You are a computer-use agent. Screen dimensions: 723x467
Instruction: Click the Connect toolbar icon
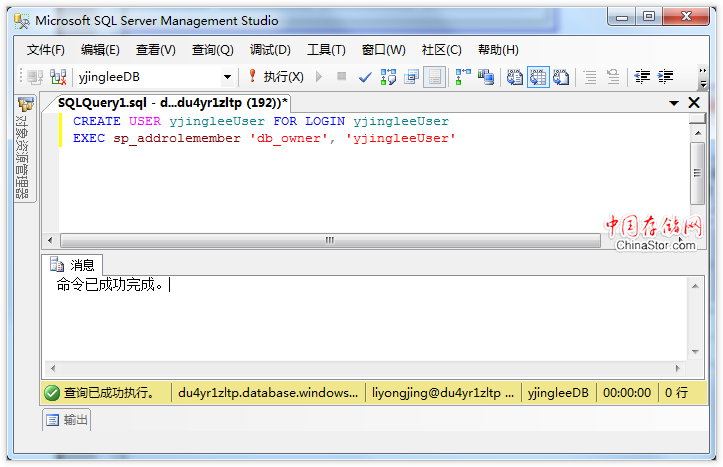point(35,77)
